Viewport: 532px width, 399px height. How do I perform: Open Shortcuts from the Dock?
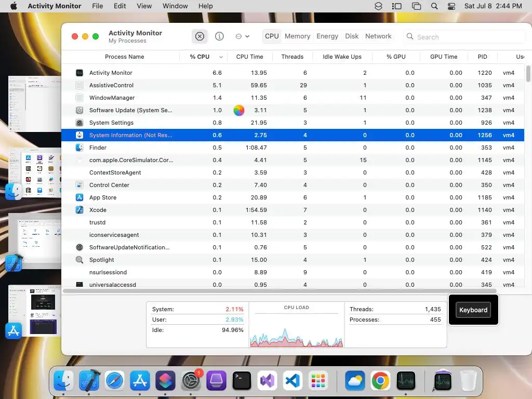pos(165,381)
